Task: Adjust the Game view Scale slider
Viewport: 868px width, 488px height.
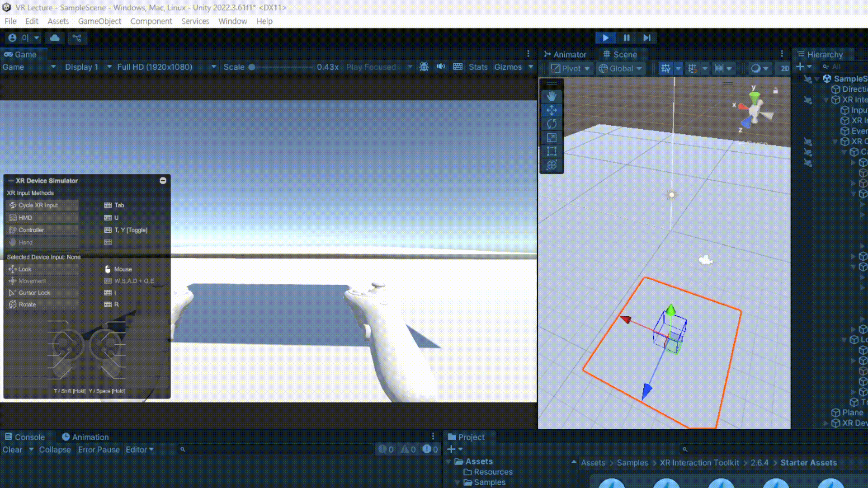Action: [x=252, y=67]
